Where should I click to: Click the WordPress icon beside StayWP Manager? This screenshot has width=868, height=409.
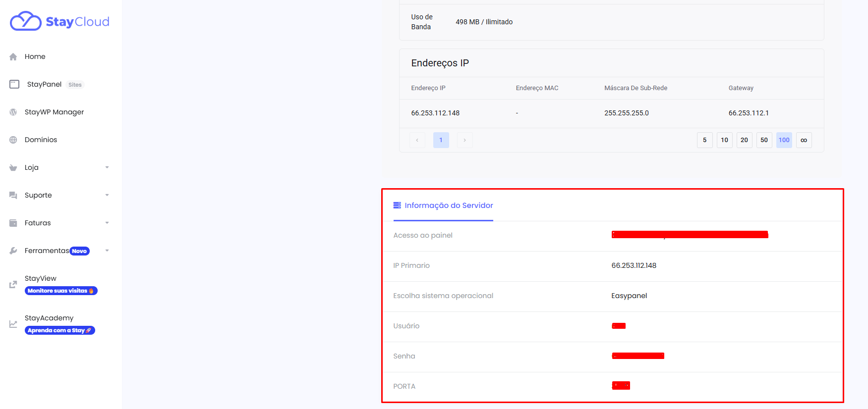pyautogui.click(x=13, y=112)
